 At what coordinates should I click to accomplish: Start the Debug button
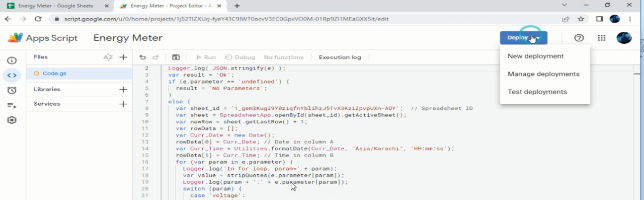(240, 57)
